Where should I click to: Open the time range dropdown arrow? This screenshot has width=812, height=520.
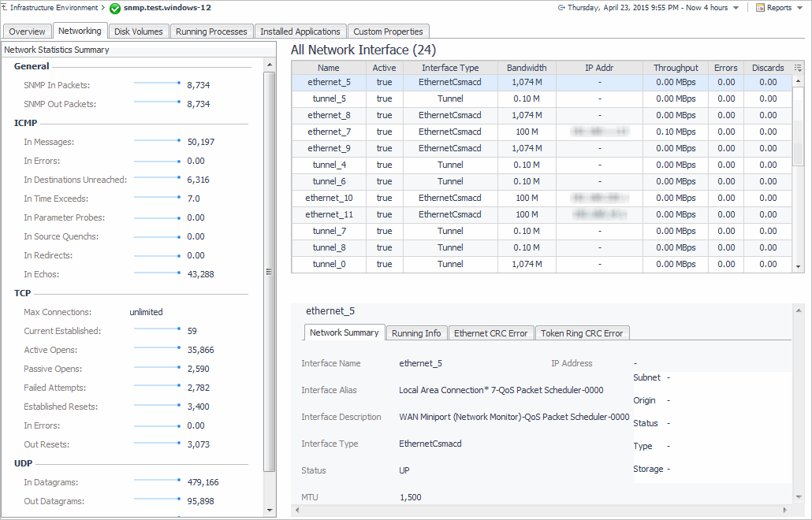pyautogui.click(x=736, y=8)
